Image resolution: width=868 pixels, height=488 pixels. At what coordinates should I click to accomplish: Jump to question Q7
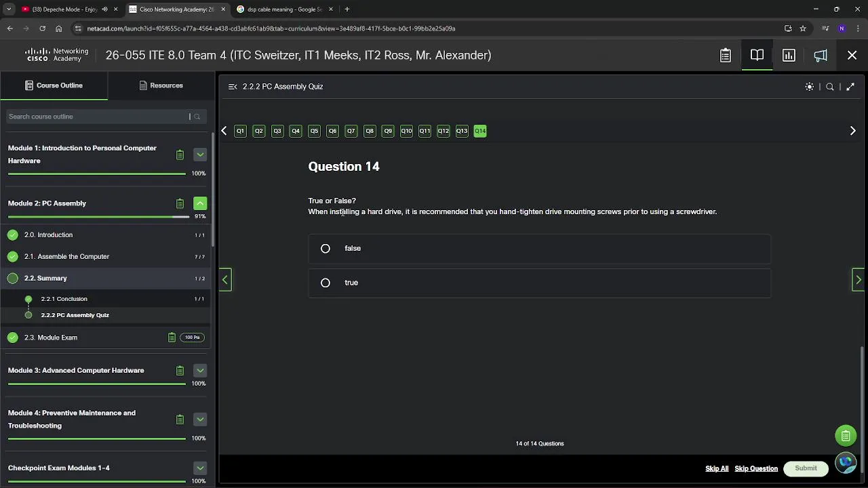(351, 131)
